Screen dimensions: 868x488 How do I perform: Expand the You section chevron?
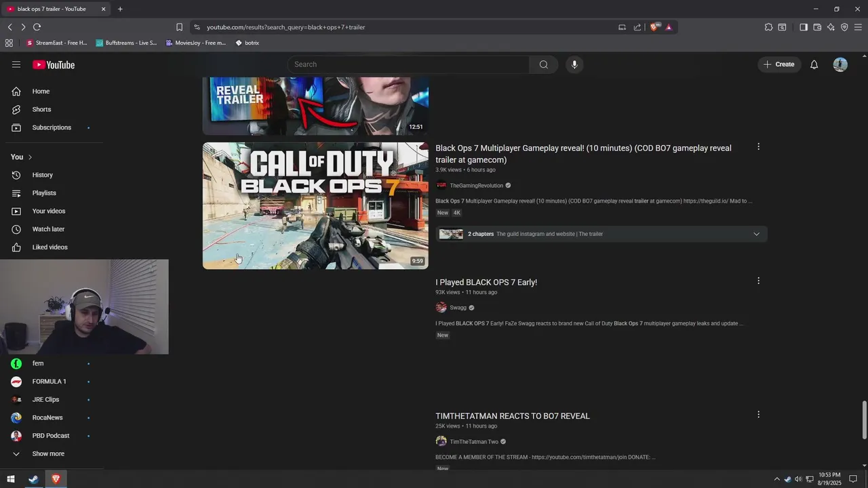(30, 157)
